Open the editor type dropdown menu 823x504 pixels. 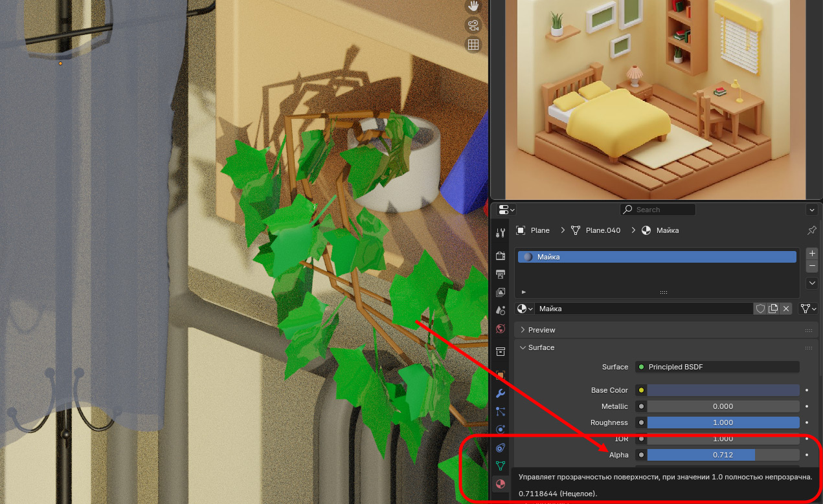pos(506,210)
